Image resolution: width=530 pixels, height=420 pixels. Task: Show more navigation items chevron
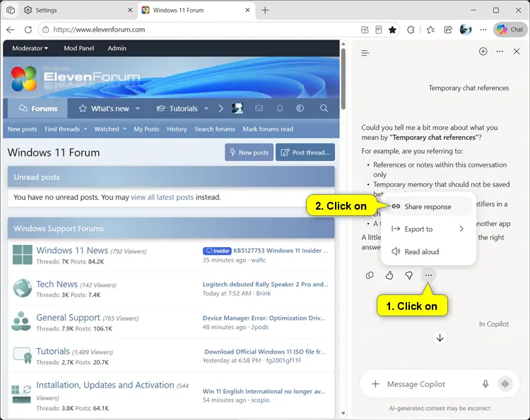220,109
